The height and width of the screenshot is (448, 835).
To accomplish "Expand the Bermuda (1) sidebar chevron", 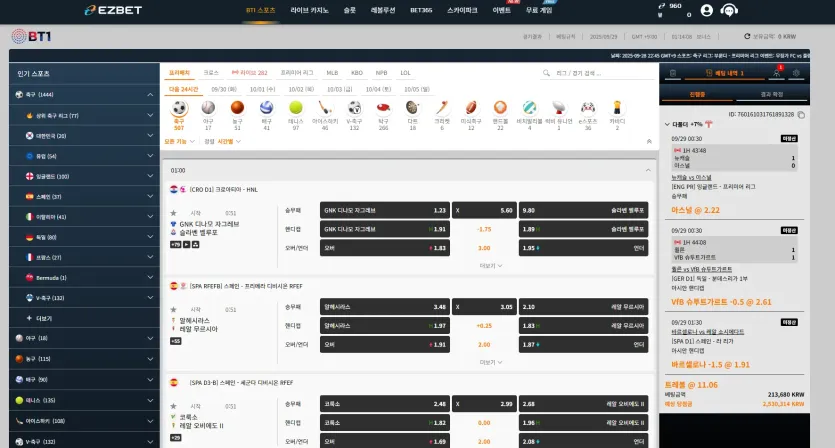I will [150, 278].
